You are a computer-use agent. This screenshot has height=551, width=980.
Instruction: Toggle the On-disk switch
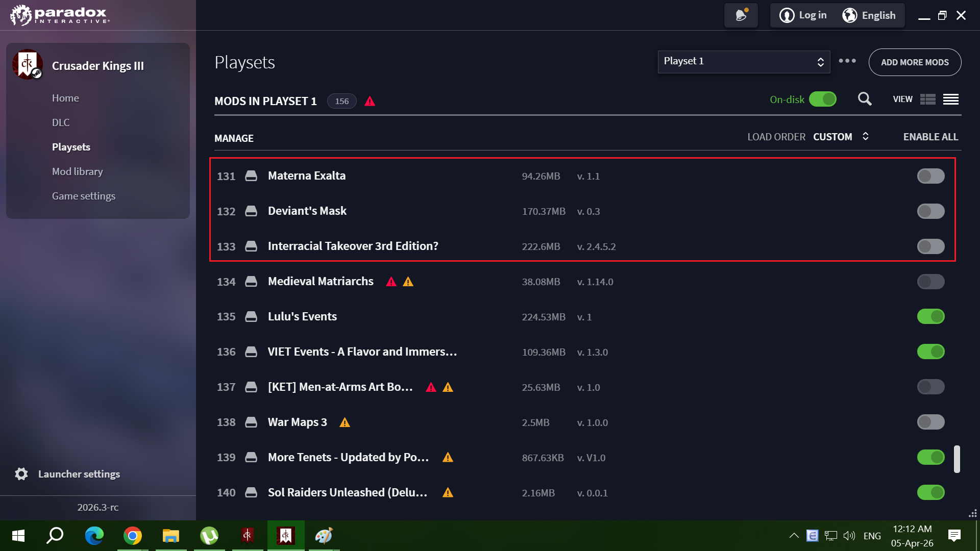823,99
